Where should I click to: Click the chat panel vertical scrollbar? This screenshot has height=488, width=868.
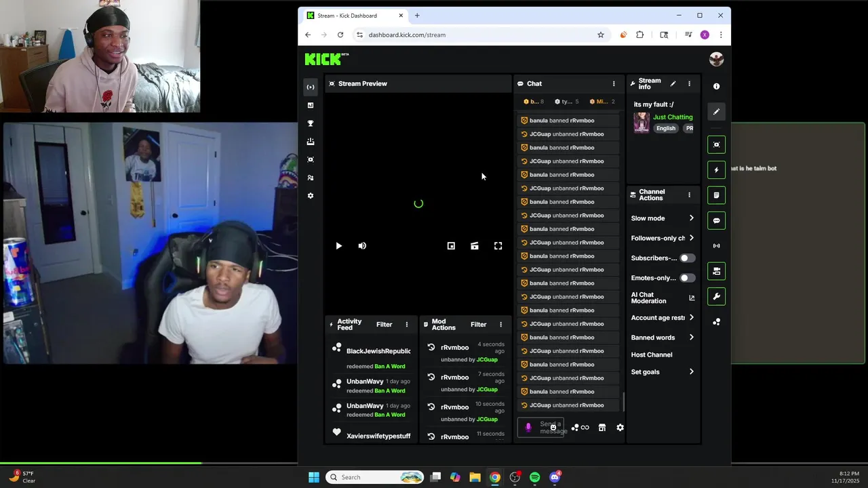(623, 401)
